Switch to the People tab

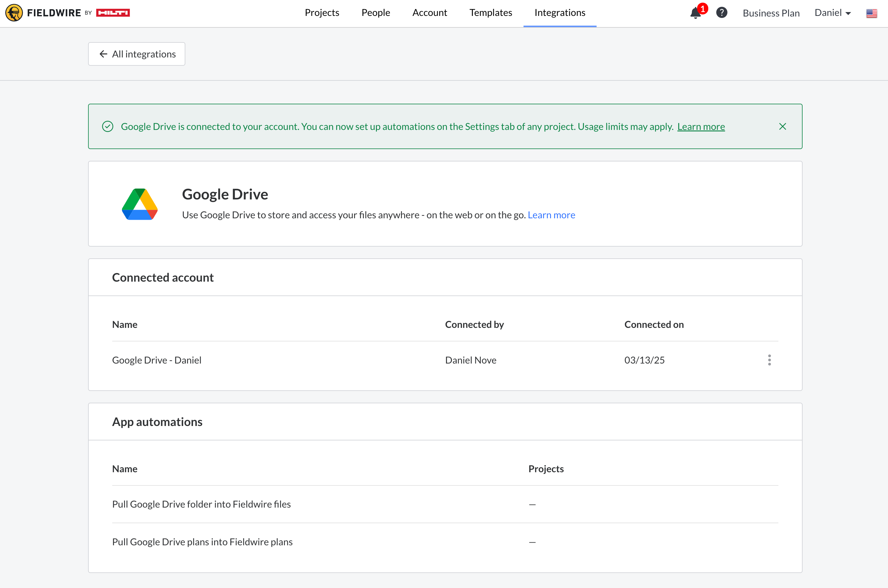pos(376,13)
